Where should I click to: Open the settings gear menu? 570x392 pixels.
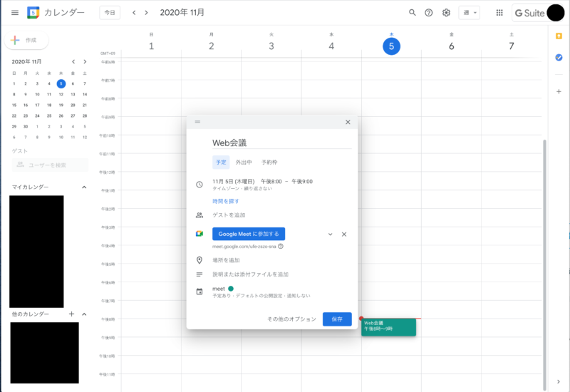[x=446, y=13]
